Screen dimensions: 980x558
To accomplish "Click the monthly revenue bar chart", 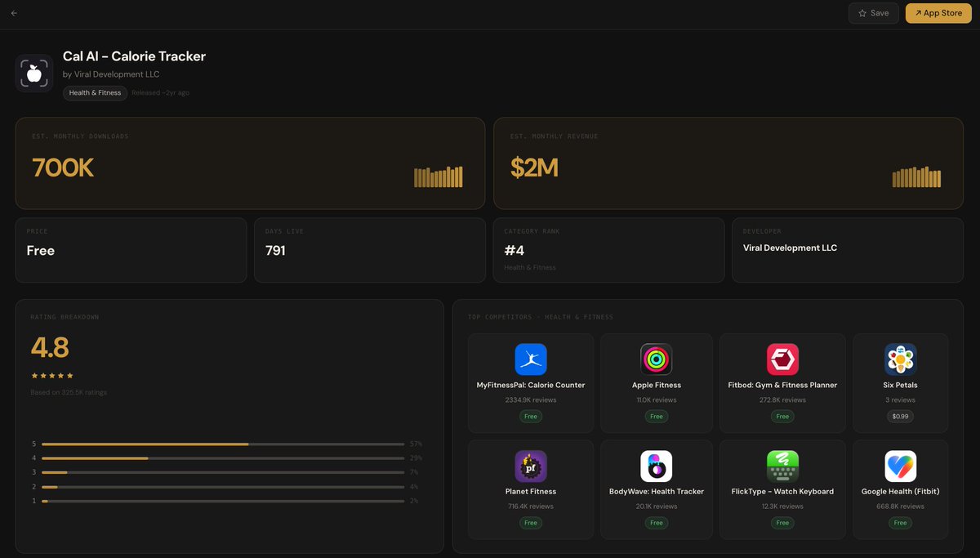I will click(917, 177).
